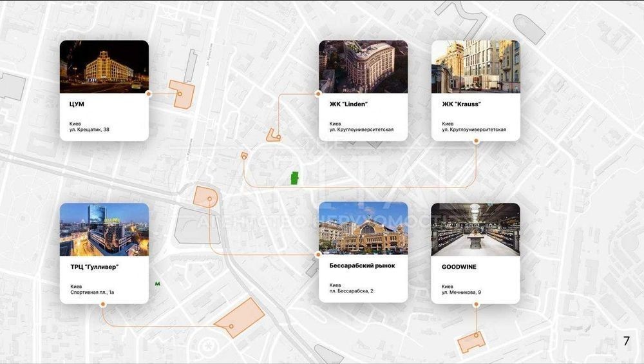Click address пл. Бессарабска, 2
Screen dimensions: 644x364
(x=351, y=291)
